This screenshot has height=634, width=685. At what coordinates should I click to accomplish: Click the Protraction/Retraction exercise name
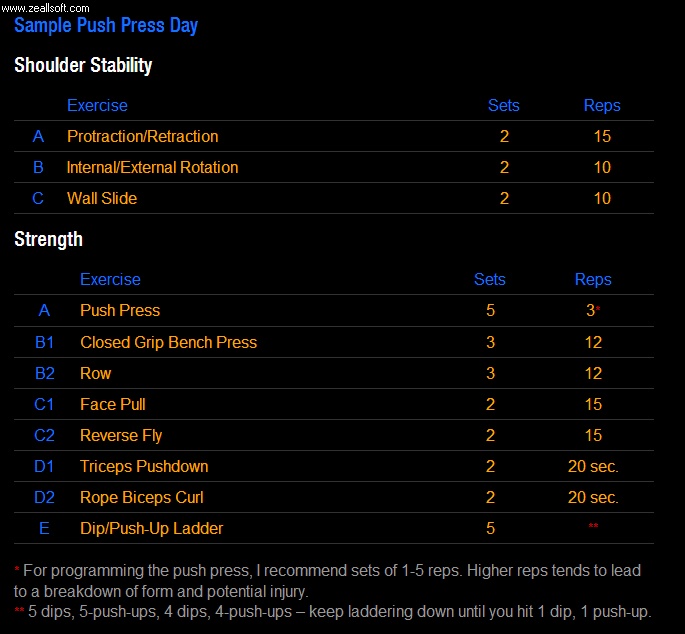[x=142, y=136]
